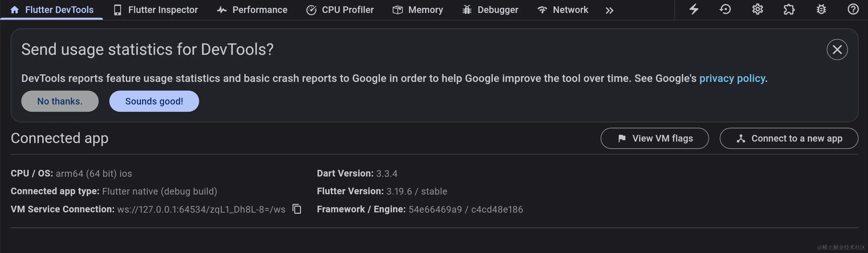Click the report bug icon
The height and width of the screenshot is (253, 868).
[821, 9]
